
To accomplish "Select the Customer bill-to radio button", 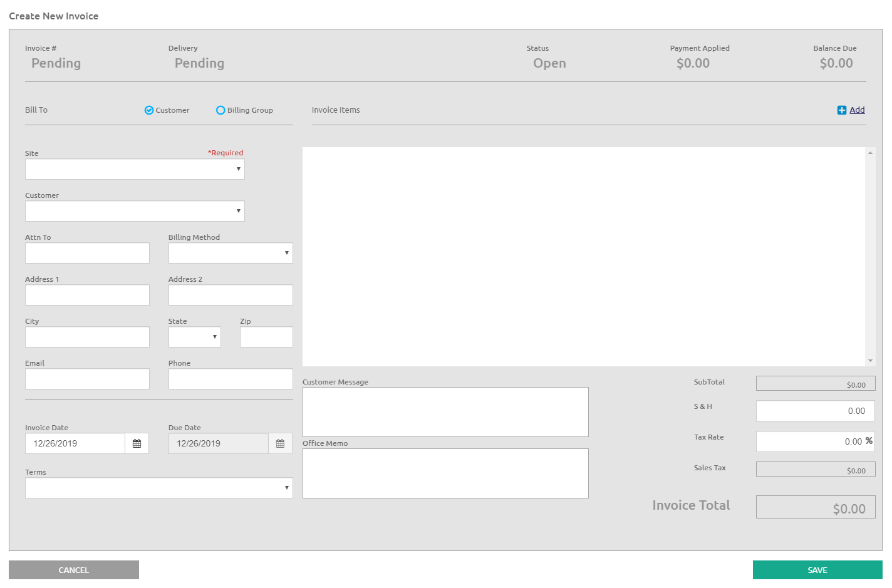I will point(149,110).
